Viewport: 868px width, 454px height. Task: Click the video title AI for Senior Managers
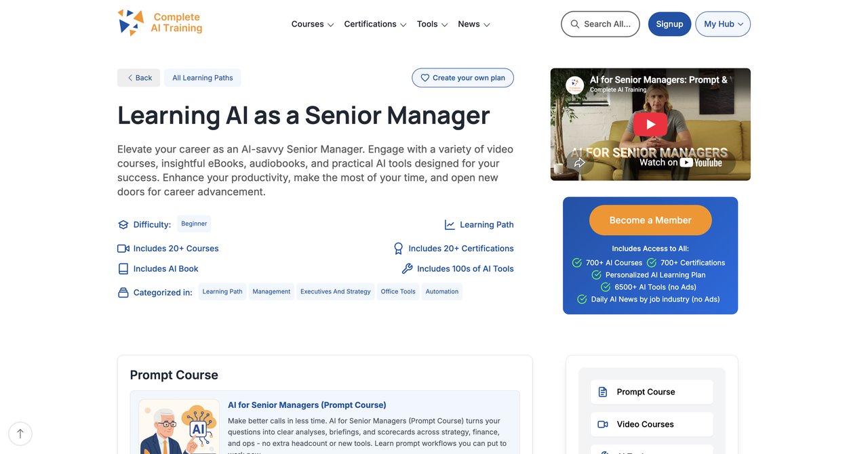click(x=658, y=80)
